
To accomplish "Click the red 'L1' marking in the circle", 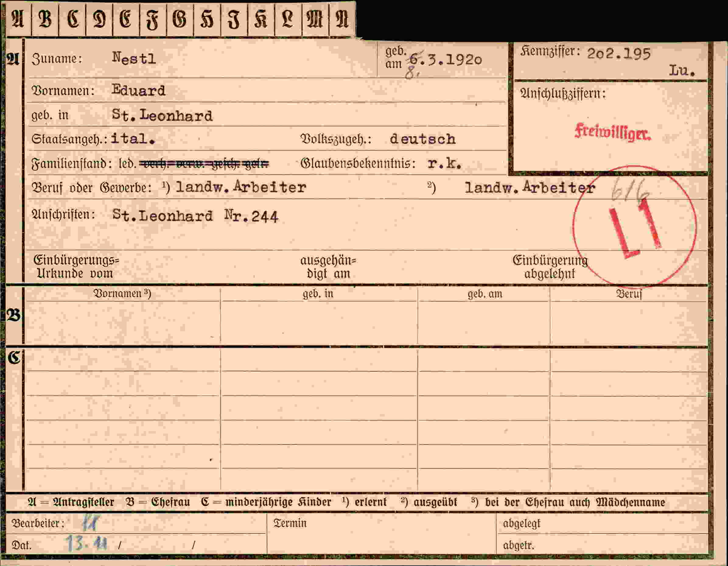I will point(635,228).
